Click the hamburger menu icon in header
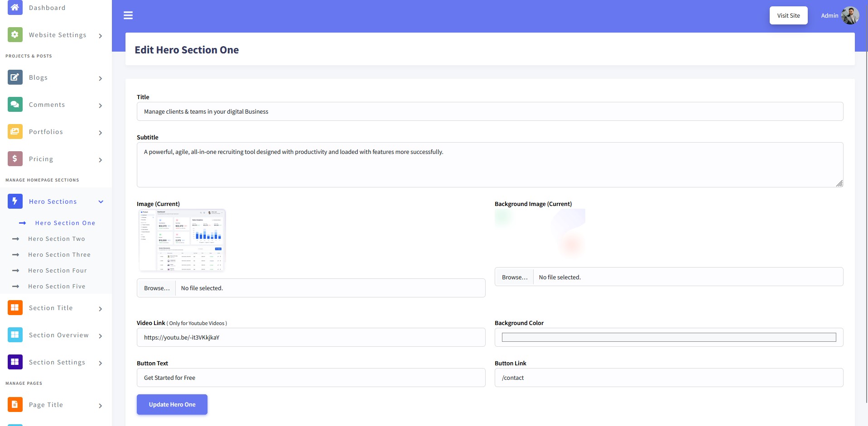Viewport: 868px width, 426px height. [128, 15]
